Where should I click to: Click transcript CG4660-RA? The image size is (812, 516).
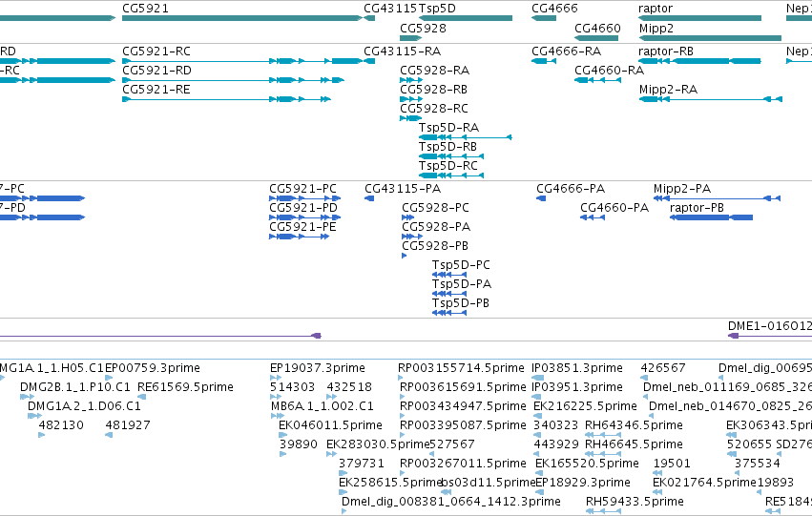597,80
